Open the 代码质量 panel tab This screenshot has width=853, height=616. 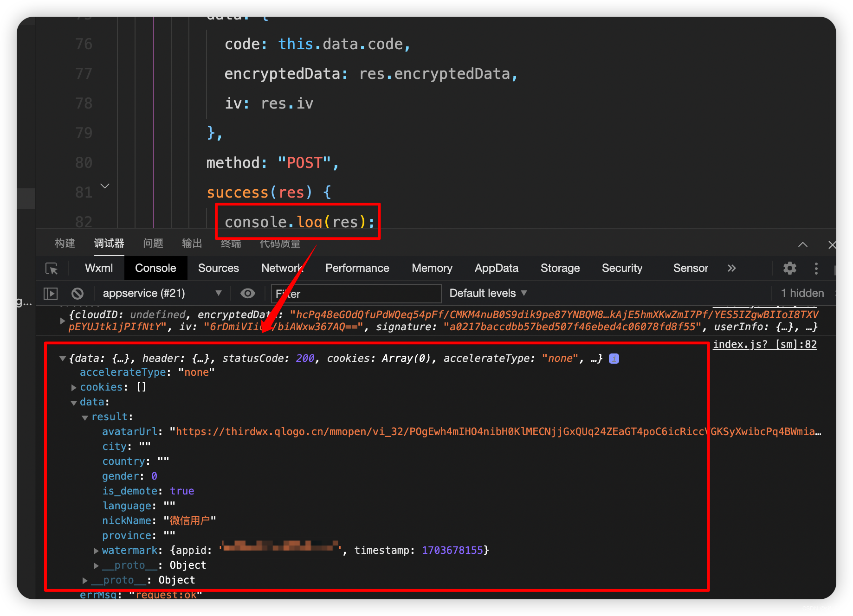coord(280,244)
